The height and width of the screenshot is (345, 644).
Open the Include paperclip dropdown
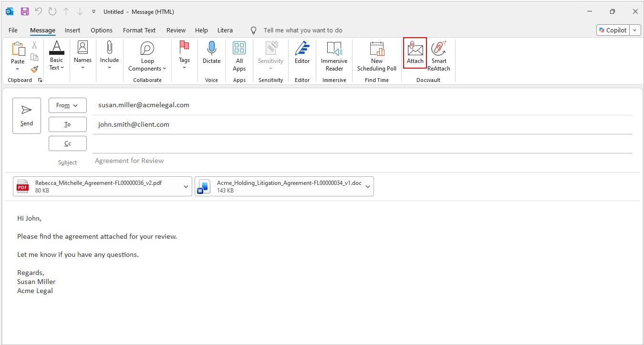(x=109, y=56)
